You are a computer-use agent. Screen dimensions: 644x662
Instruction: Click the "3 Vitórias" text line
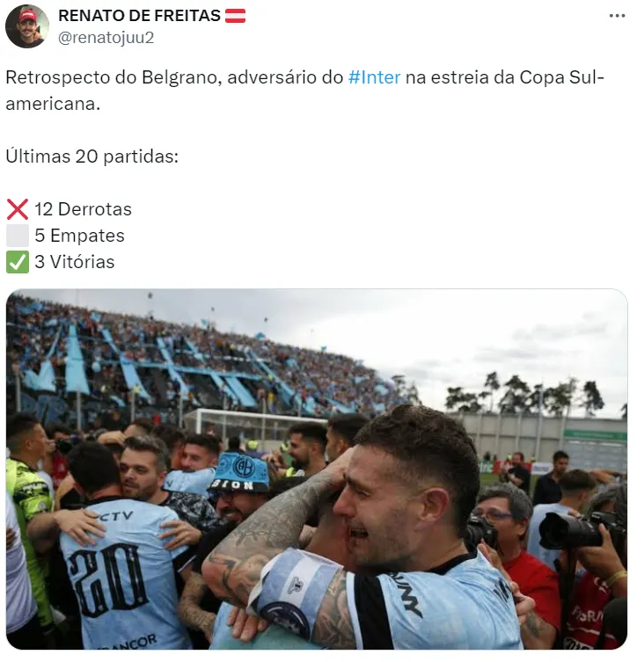(75, 262)
